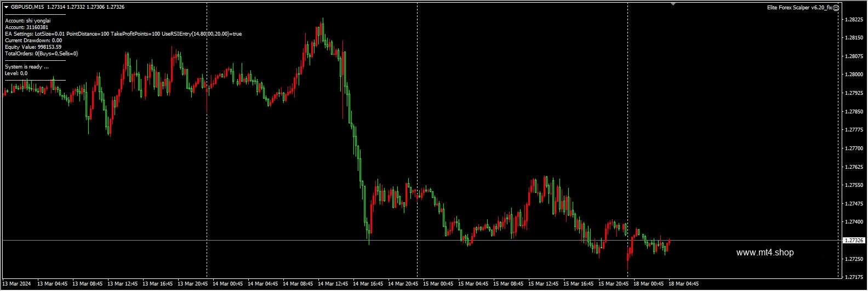
Task: Click the 1.28075 price scale label
Action: 854,56
